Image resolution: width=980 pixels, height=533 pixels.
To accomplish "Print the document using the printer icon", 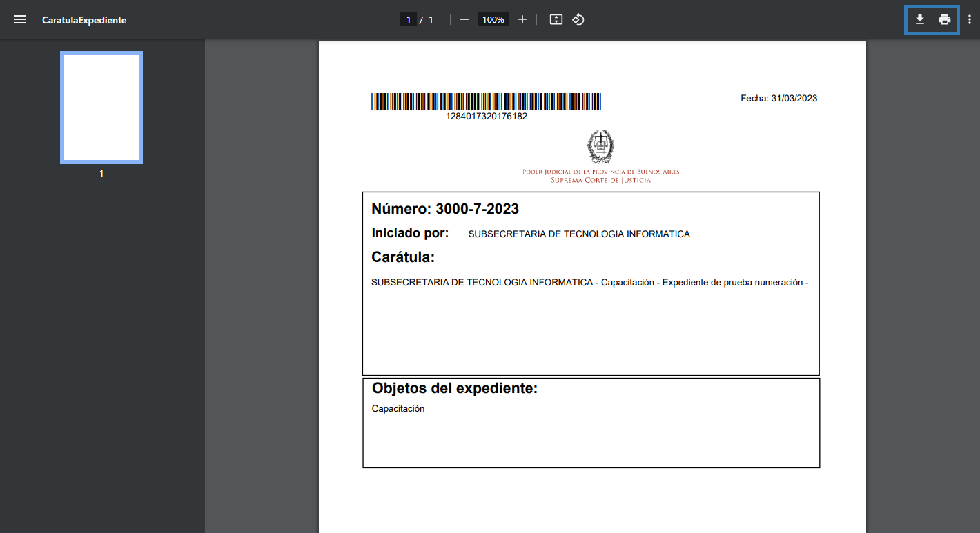I will coord(945,20).
